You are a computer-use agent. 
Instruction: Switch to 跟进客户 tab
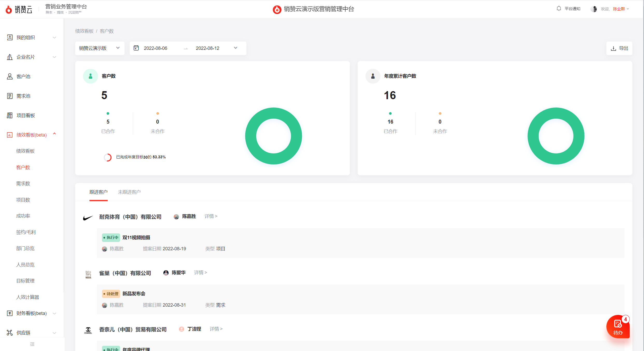click(98, 192)
